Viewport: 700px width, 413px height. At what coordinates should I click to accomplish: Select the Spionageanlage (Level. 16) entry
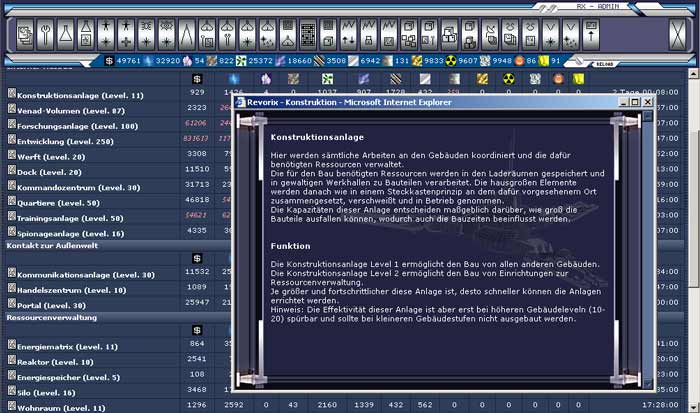pos(68,233)
